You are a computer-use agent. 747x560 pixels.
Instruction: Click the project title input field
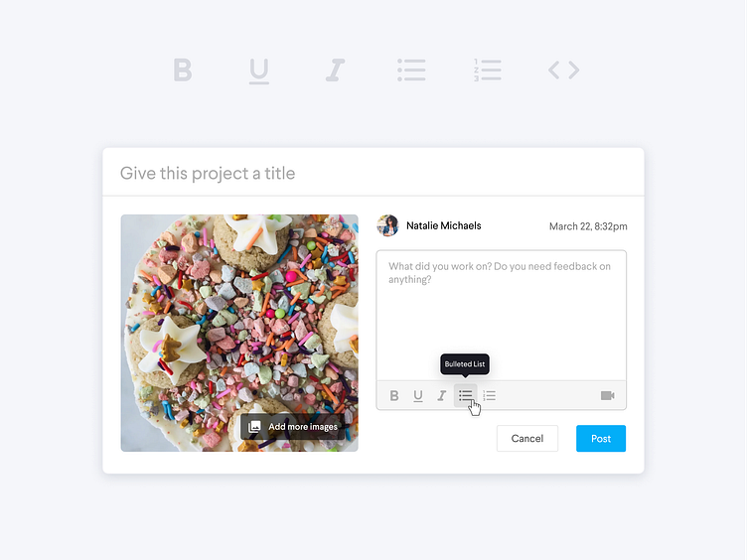click(373, 173)
